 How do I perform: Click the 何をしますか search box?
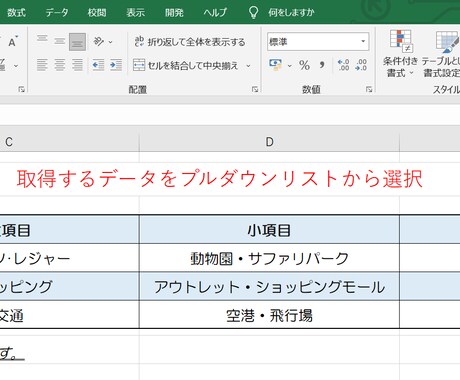(x=291, y=13)
